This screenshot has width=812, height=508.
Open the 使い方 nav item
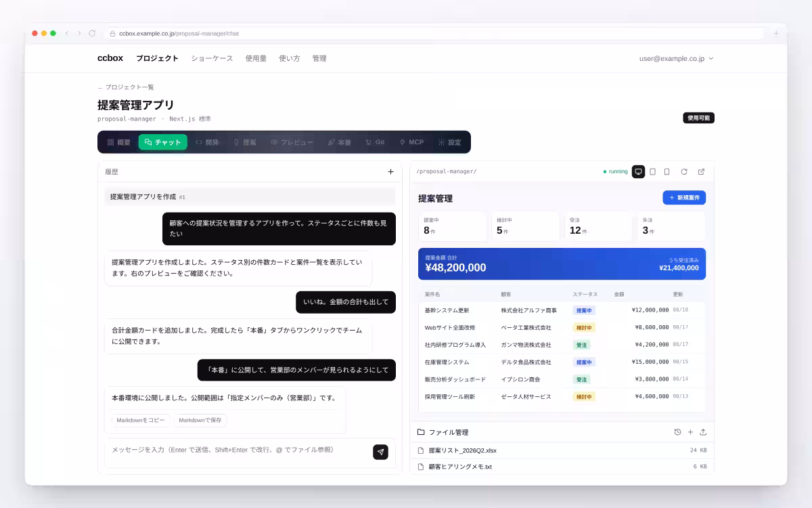(x=289, y=58)
